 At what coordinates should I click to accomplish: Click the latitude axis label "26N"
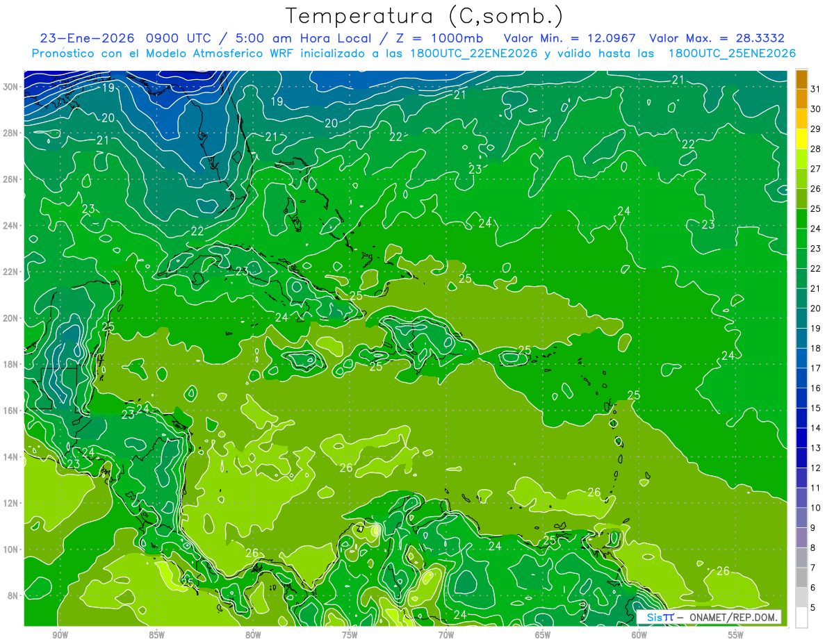[x=11, y=179]
